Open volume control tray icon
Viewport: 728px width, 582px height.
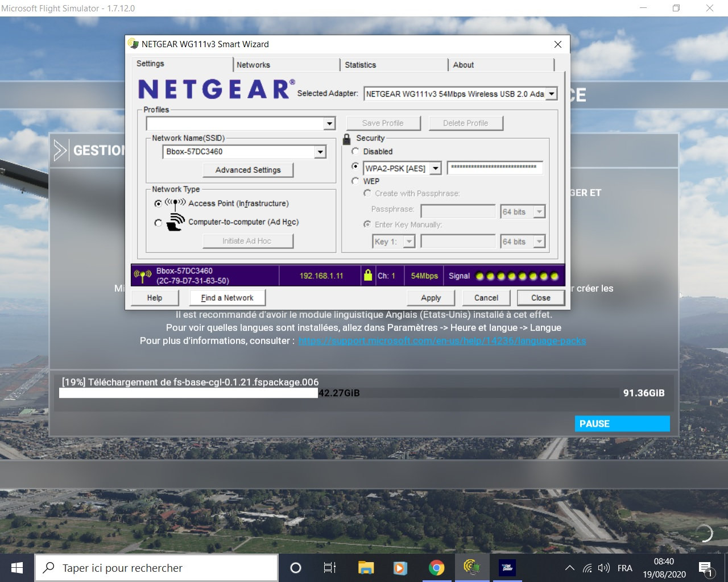click(604, 568)
